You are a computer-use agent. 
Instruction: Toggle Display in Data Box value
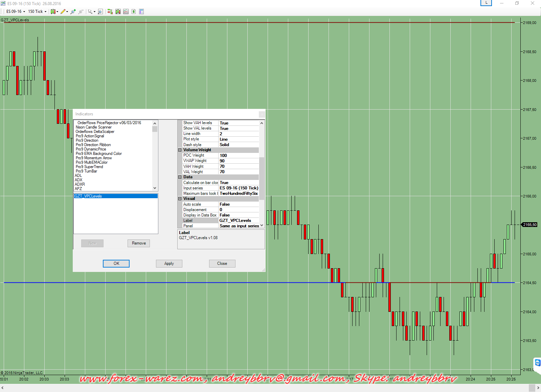(239, 215)
